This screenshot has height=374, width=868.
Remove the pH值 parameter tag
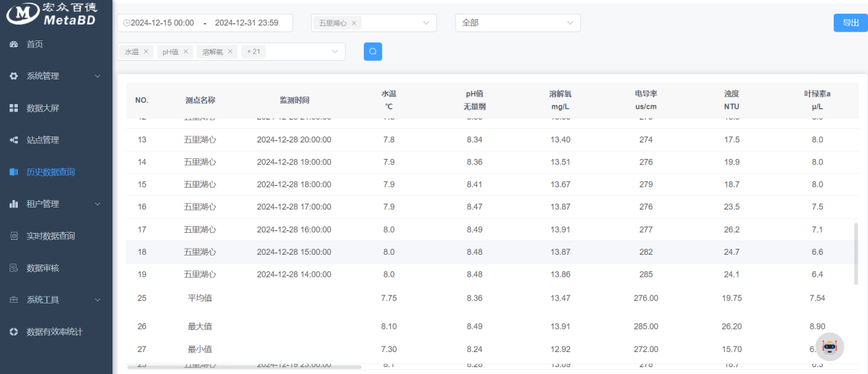point(185,51)
